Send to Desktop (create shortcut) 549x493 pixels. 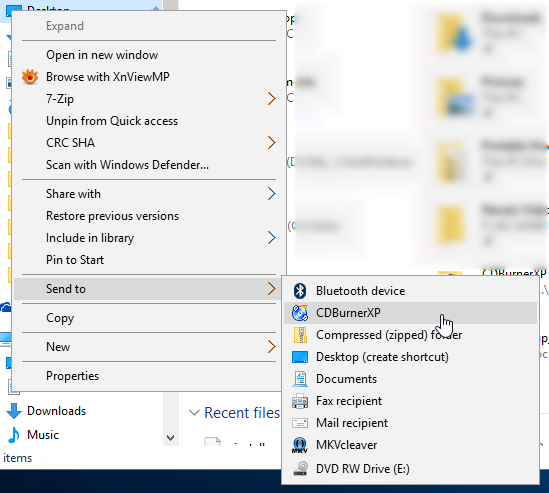[x=410, y=357]
